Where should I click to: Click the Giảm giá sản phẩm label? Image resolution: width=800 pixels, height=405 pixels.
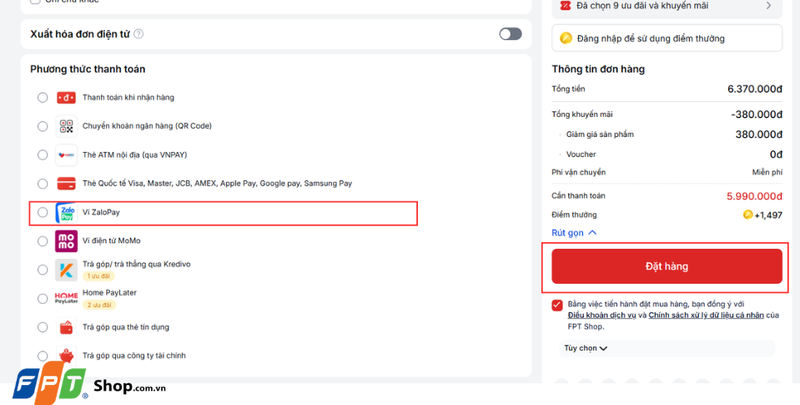(x=600, y=134)
